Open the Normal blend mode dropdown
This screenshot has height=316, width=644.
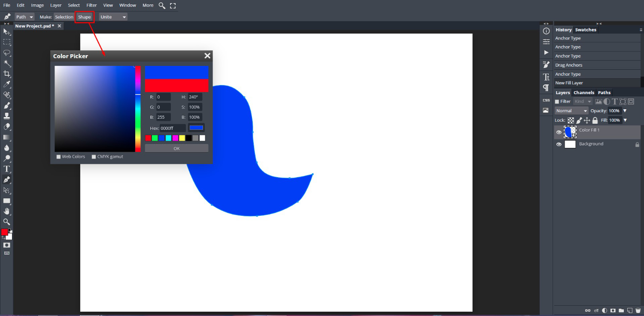coord(571,110)
